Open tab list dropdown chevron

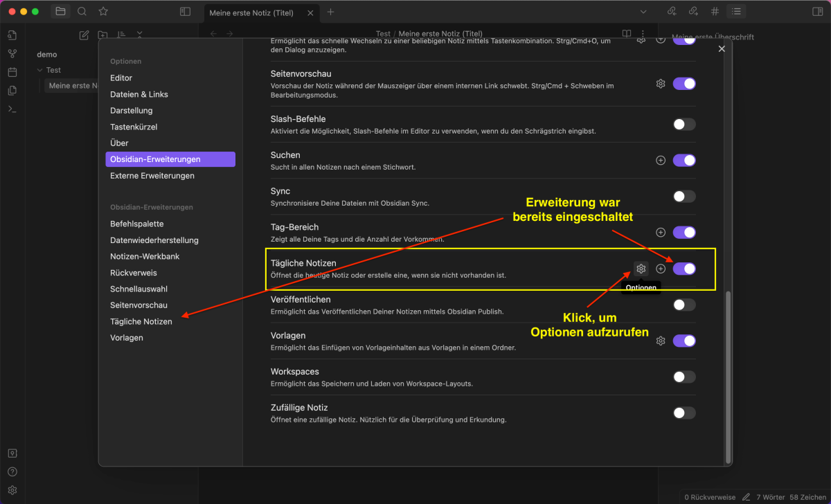(643, 12)
